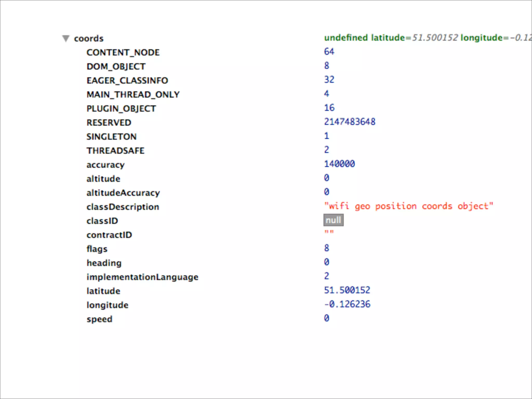This screenshot has height=399, width=532.
Task: Select the CONTENT_NODE property
Action: pyautogui.click(x=123, y=52)
